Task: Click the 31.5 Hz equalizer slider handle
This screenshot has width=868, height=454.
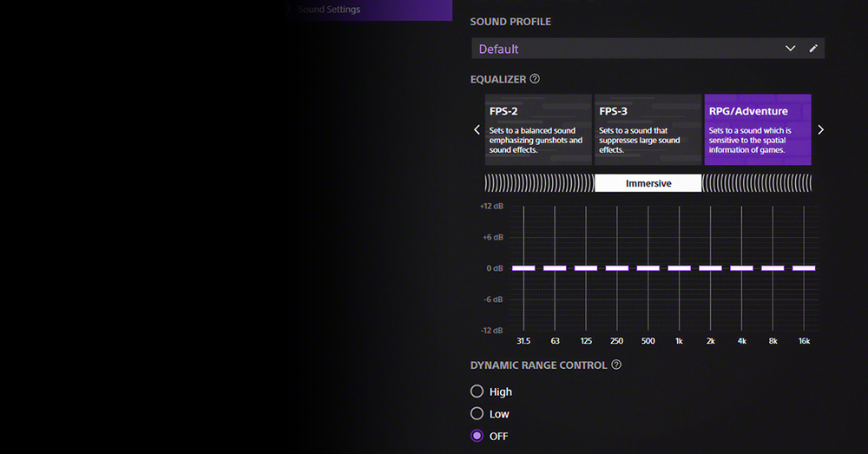Action: 523,268
